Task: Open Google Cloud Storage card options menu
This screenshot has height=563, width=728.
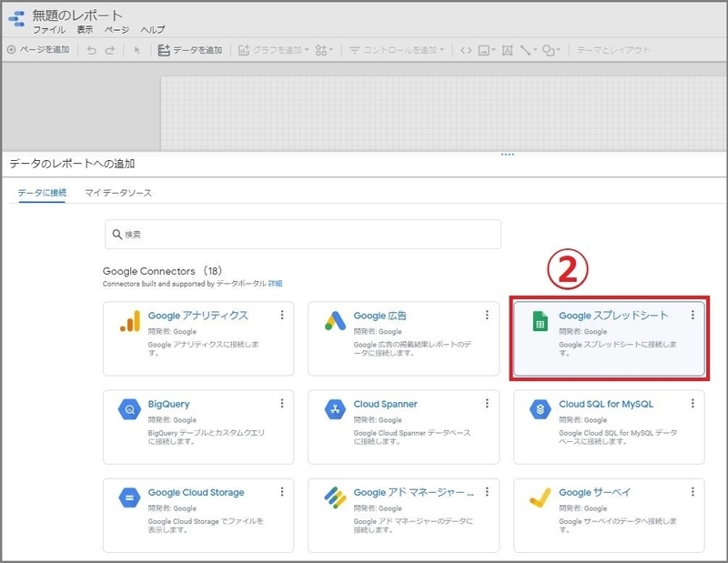Action: click(x=282, y=492)
